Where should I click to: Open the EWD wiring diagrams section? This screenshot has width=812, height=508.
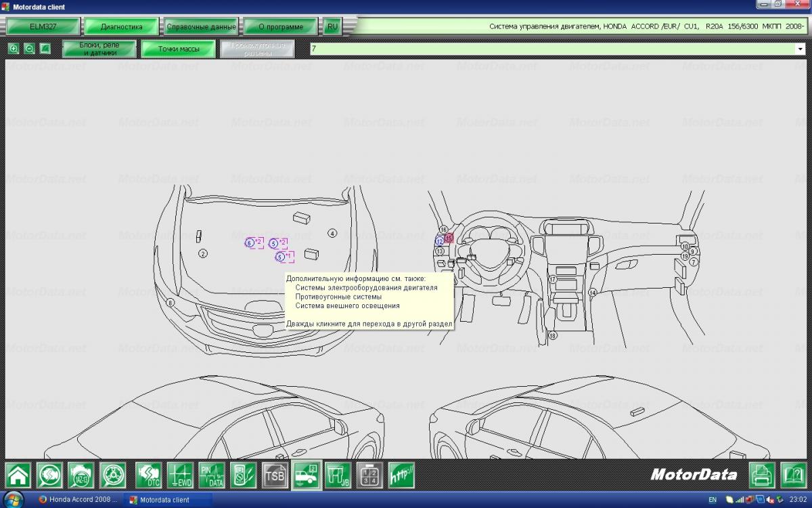pos(180,475)
